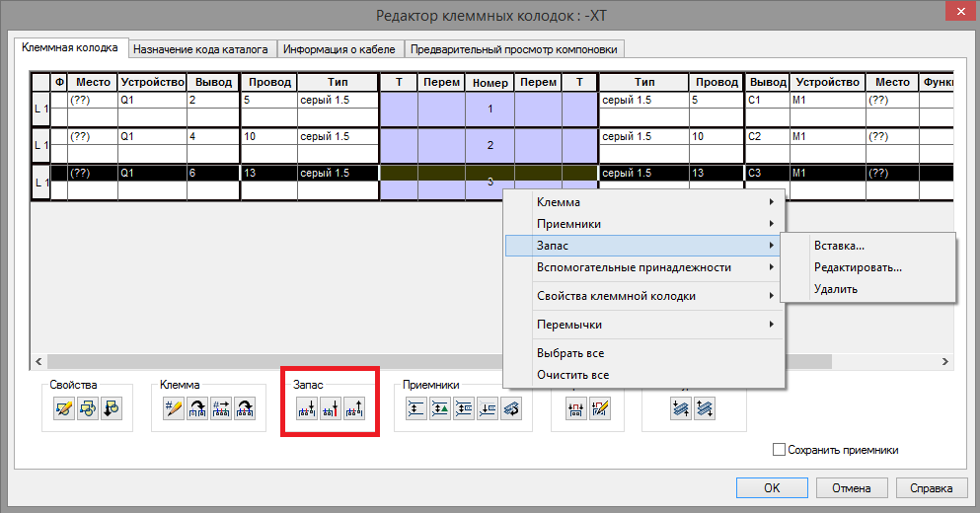Close the Редактор клеммных колодок dialog
The width and height of the screenshot is (980, 513).
click(x=962, y=13)
